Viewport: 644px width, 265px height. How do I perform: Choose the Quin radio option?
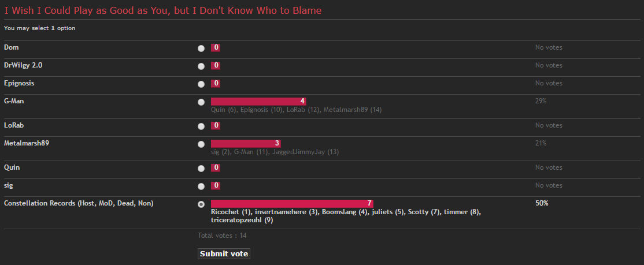pos(201,169)
